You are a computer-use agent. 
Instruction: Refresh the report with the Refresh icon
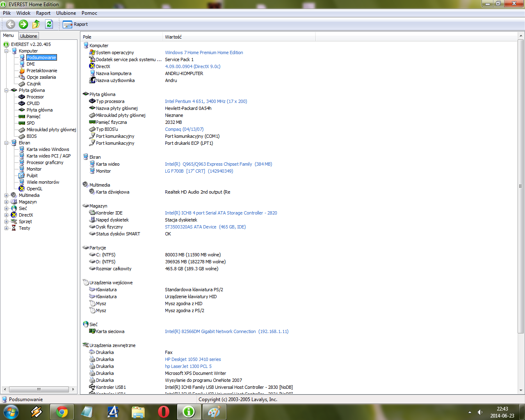49,24
